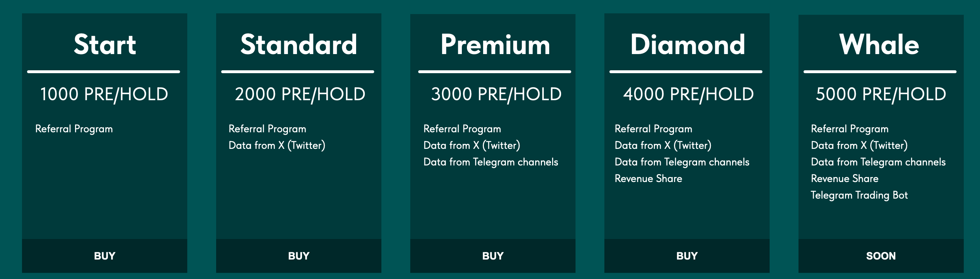This screenshot has width=980, height=279.
Task: Buy the Premium plan
Action: 493,256
